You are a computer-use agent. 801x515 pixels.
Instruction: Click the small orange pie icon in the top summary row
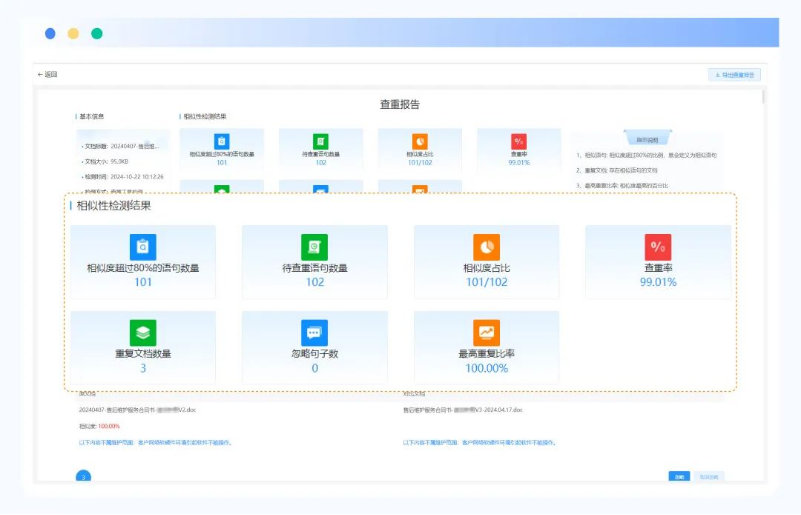[420, 142]
